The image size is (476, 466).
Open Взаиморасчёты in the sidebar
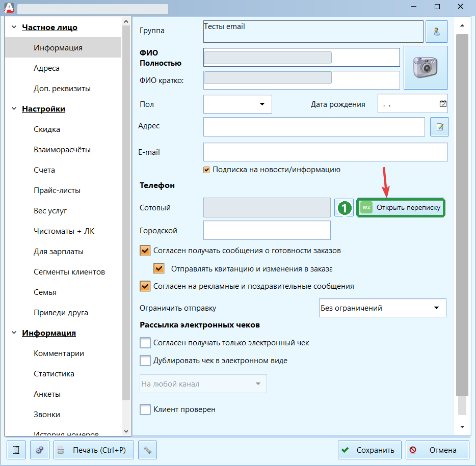tap(62, 150)
